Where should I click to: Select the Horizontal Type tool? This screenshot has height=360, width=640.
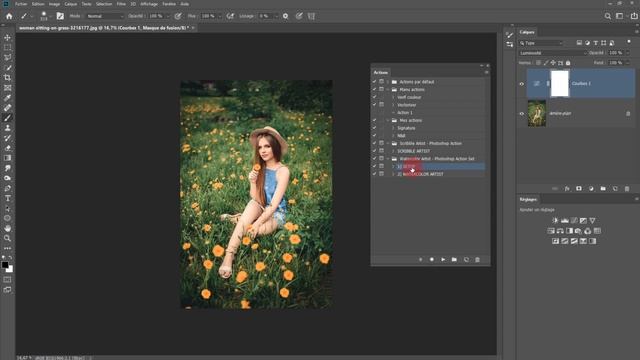click(x=7, y=198)
